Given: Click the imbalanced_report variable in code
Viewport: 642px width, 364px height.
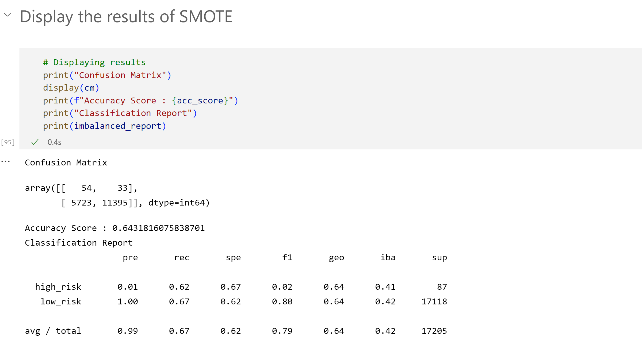Looking at the screenshot, I should pyautogui.click(x=118, y=126).
